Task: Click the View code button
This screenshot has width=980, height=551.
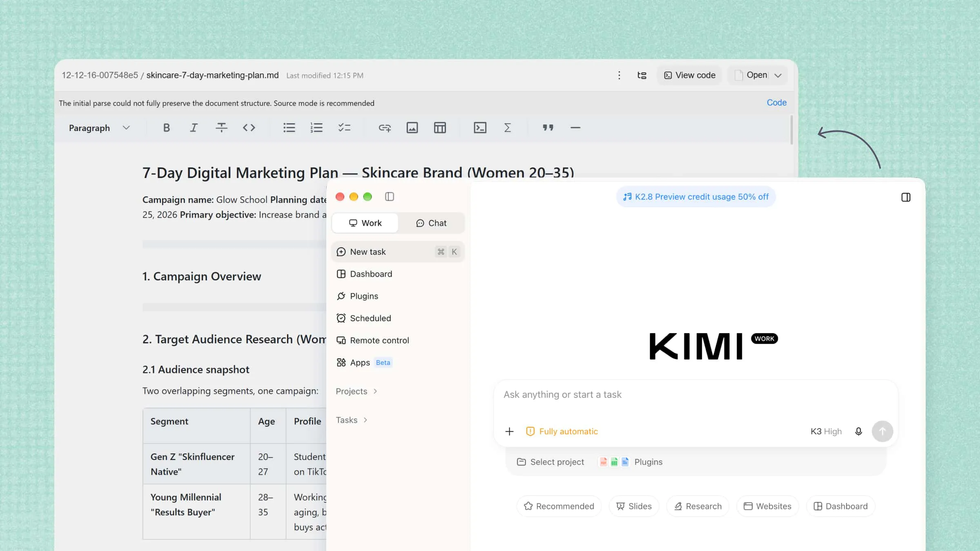Action: coord(689,75)
